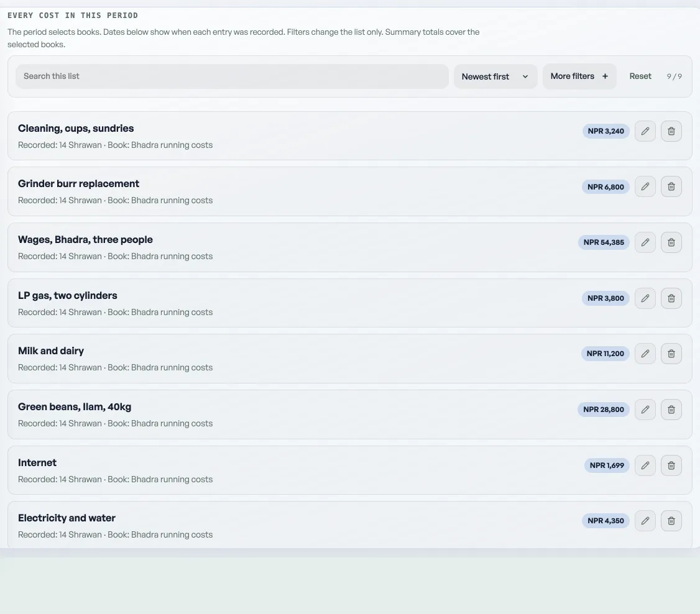The image size is (700, 614).
Task: Edit the Internet cost entry
Action: coord(645,465)
